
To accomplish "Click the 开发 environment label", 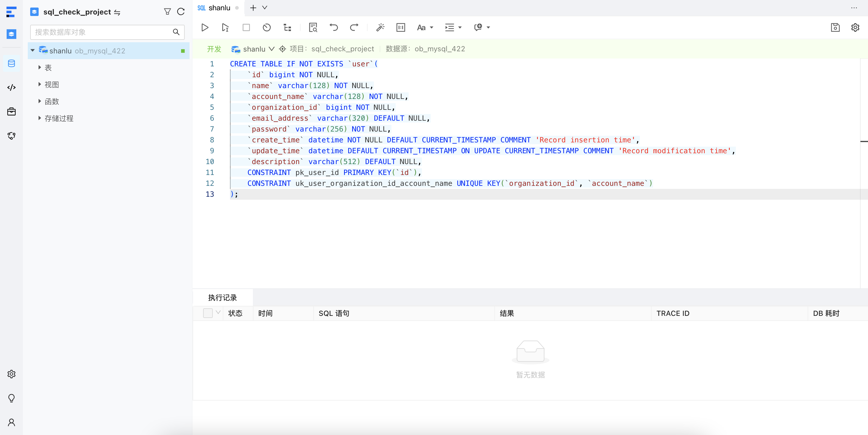I will pyautogui.click(x=214, y=49).
